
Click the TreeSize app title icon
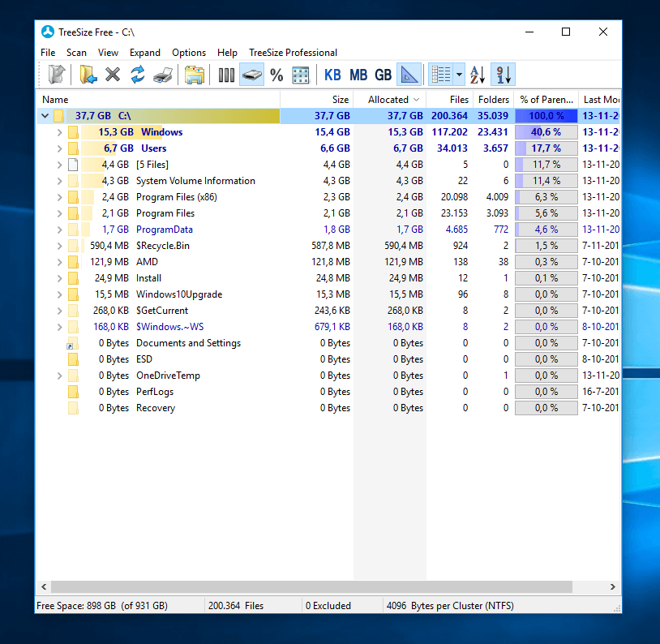point(48,32)
